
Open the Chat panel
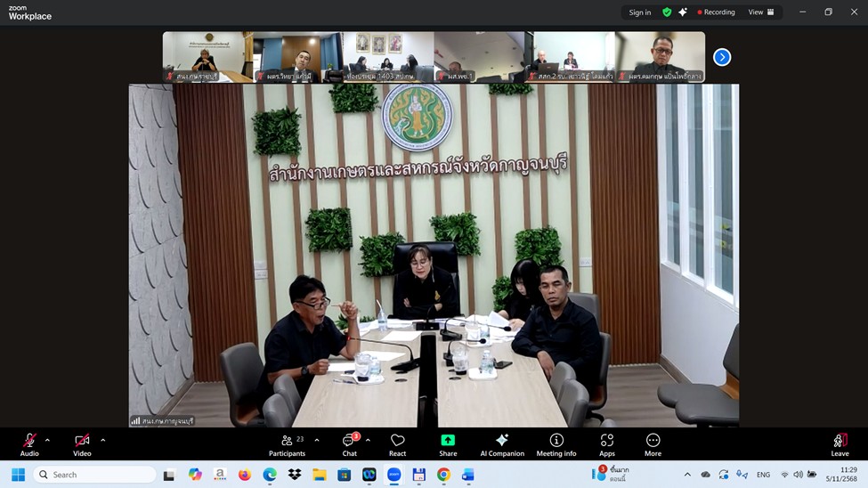(349, 443)
